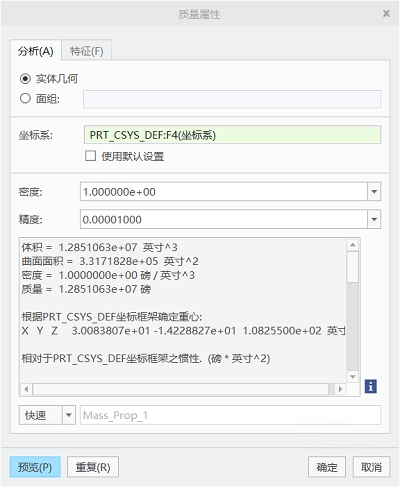Click the horizontal scrollbar right arrow
Image resolution: width=400 pixels, height=487 pixels.
pos(340,389)
